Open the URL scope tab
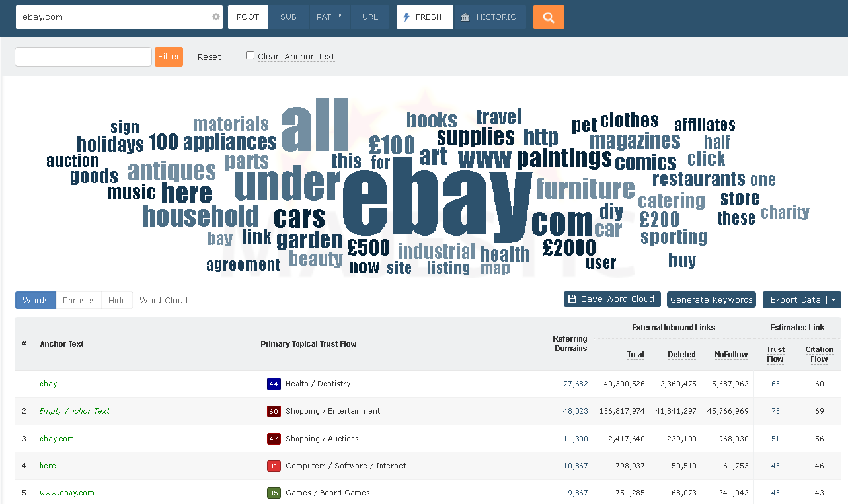848x504 pixels. (371, 17)
